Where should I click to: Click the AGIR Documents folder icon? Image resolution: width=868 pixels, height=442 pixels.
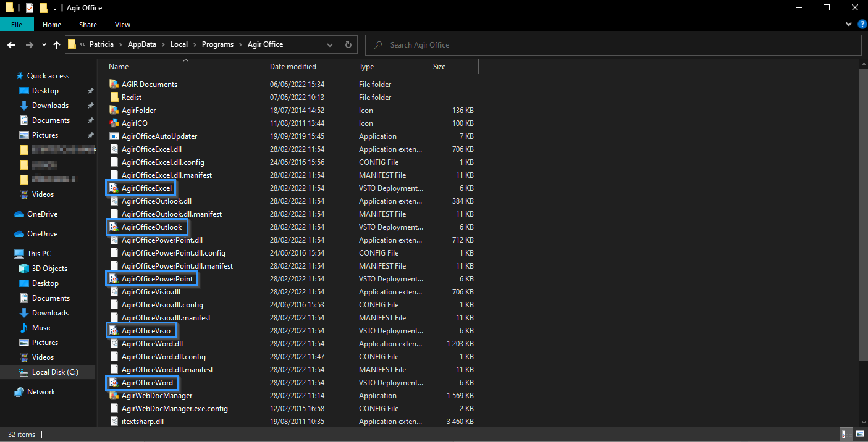click(114, 85)
